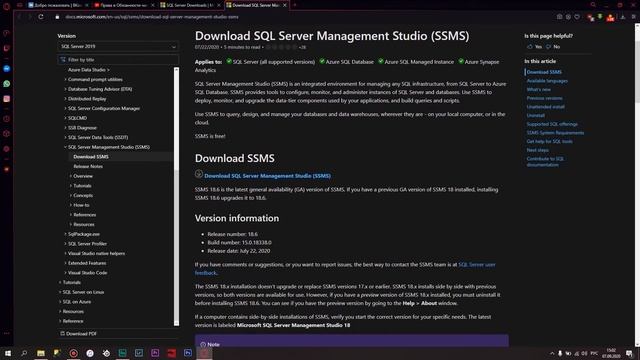Reload the page with the refresh icon

pos(41,17)
